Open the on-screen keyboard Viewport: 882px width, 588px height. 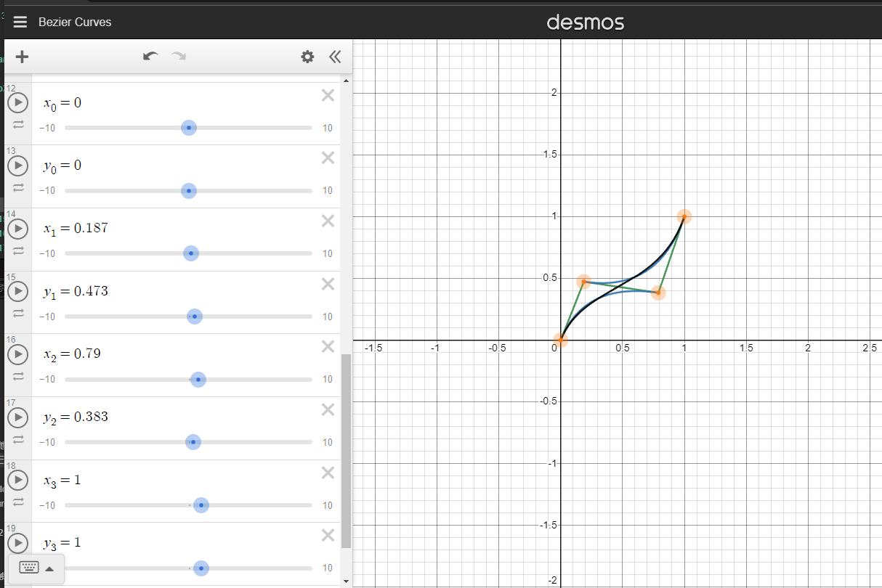pos(29,568)
